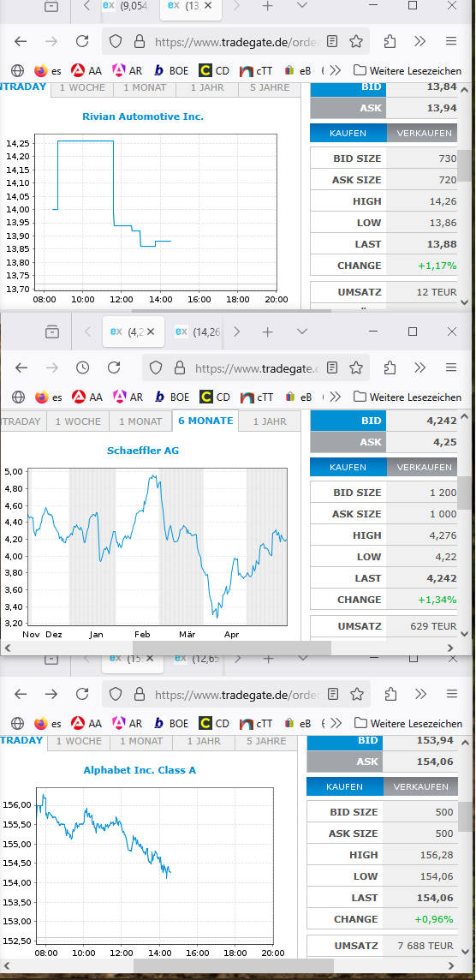List all tabs in the Schaeffler window
Image resolution: width=476 pixels, height=980 pixels.
[302, 332]
